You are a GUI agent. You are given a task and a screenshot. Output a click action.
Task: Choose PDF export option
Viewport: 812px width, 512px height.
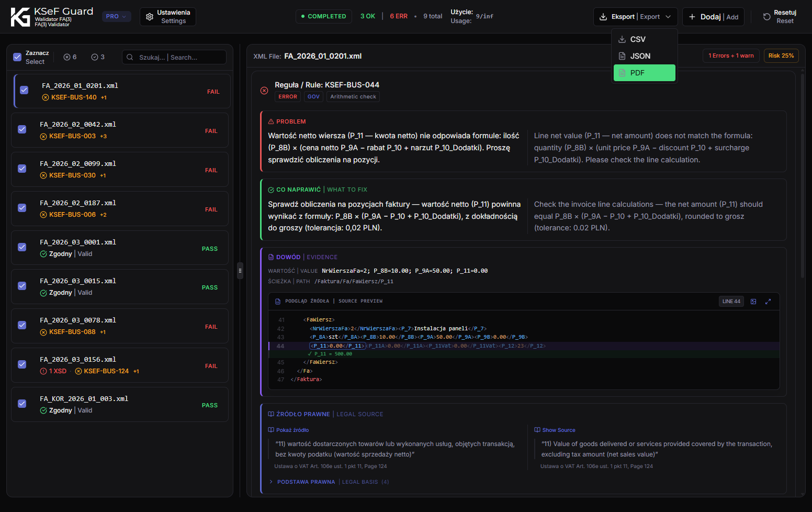pos(645,73)
